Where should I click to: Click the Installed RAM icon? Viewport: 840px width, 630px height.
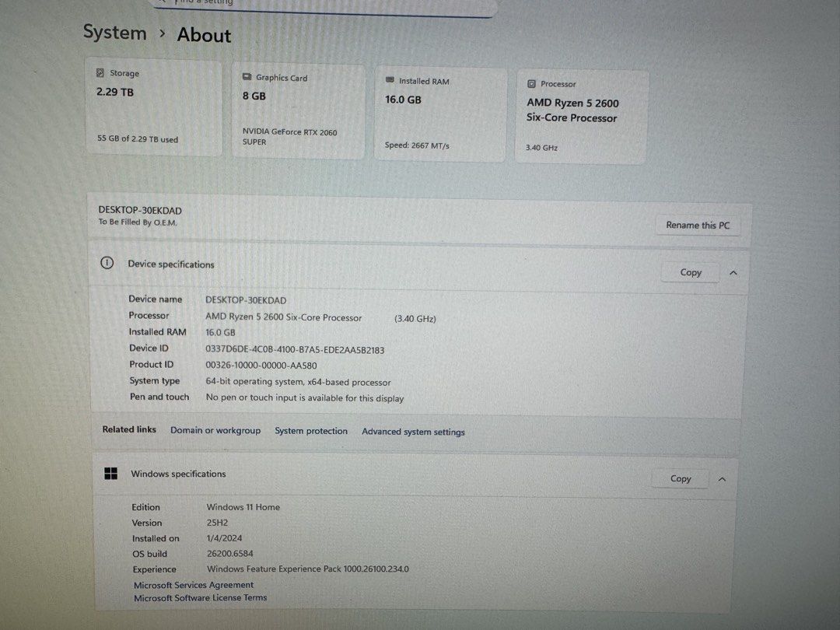pos(389,81)
